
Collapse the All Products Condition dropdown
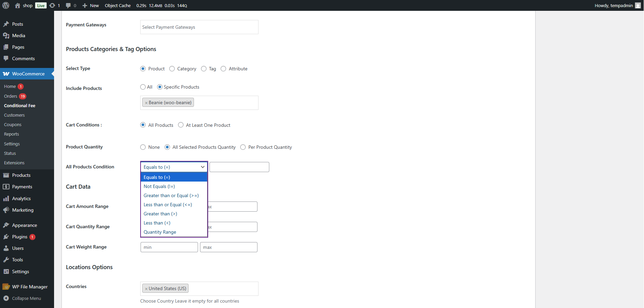(174, 167)
